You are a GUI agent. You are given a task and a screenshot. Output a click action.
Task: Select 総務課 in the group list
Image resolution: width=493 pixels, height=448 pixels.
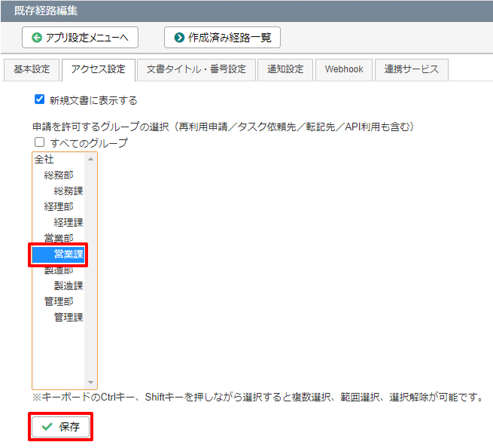click(59, 191)
